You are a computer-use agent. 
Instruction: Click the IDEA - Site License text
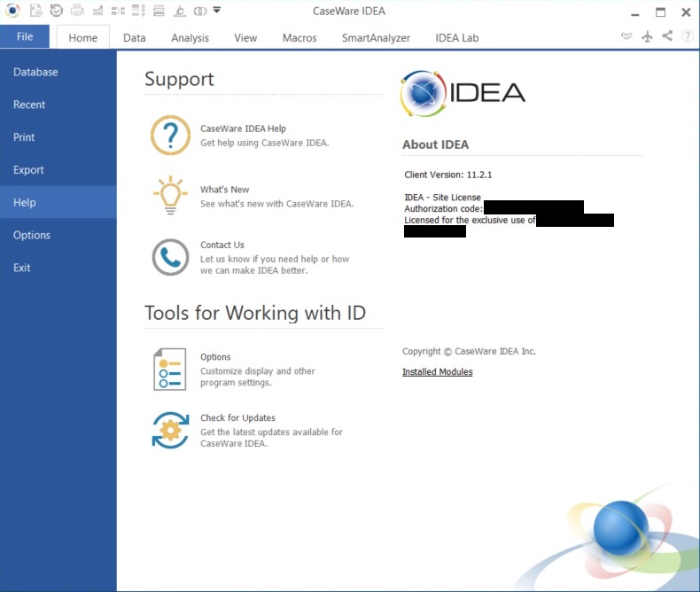click(442, 198)
